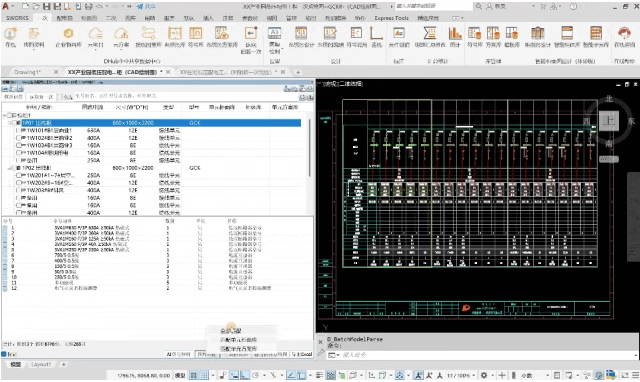The height and width of the screenshot is (382, 640).
Task: Switch to the Layout1 tab
Action: (41, 364)
